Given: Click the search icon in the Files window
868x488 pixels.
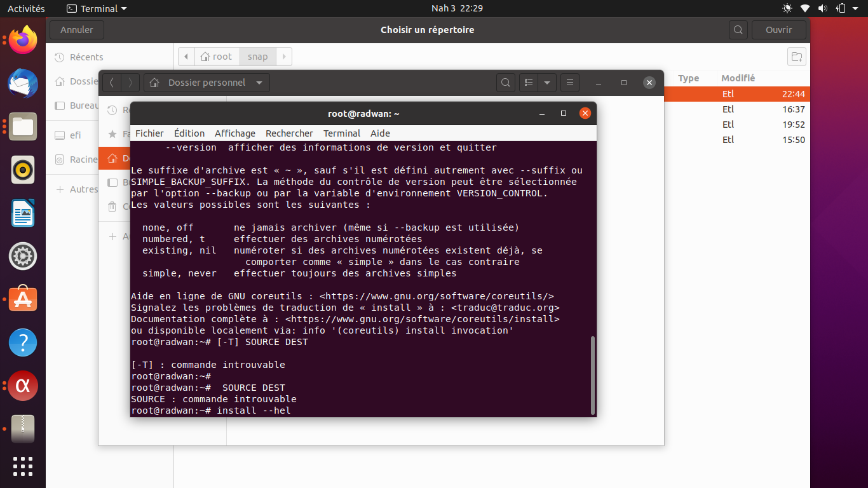Looking at the screenshot, I should (x=505, y=83).
